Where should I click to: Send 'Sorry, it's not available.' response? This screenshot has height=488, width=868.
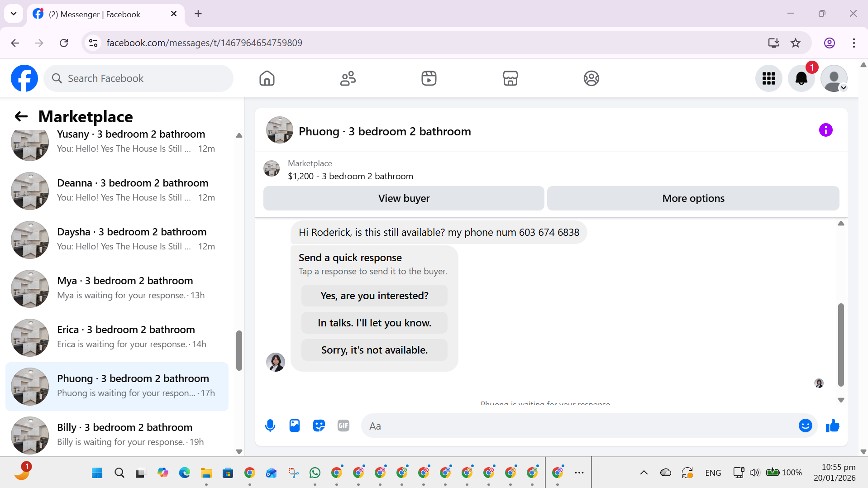point(374,350)
